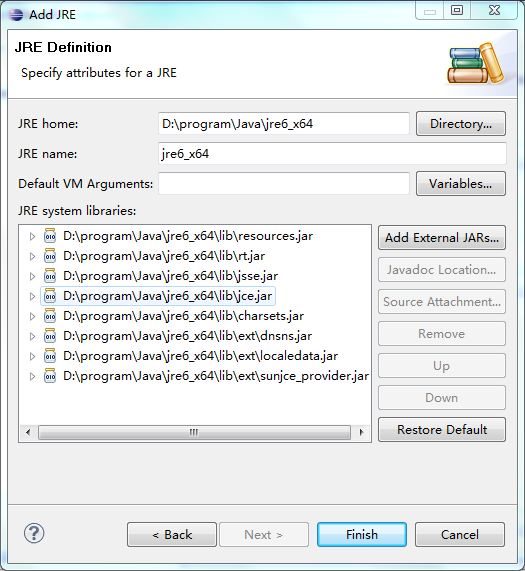Click the horizontal scrollbar right arrow

361,432
